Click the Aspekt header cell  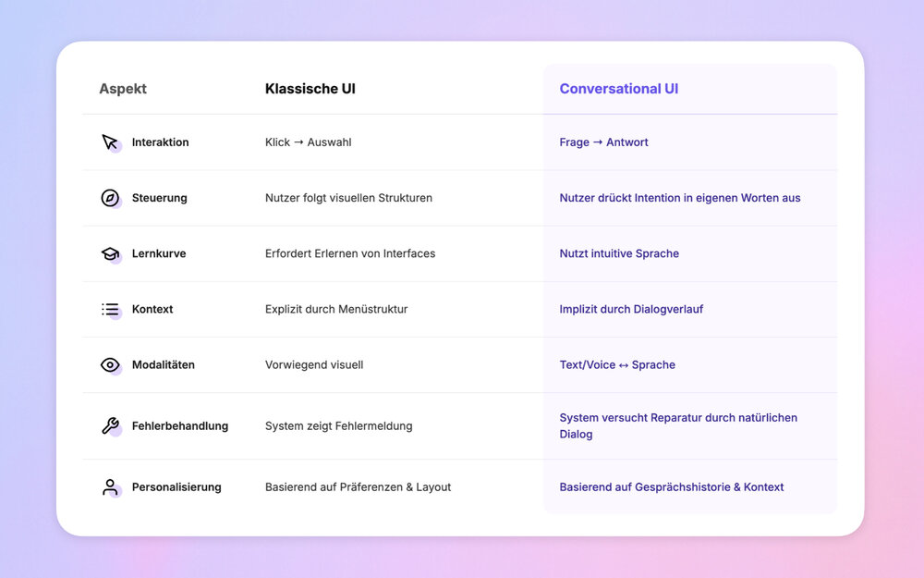coord(122,88)
